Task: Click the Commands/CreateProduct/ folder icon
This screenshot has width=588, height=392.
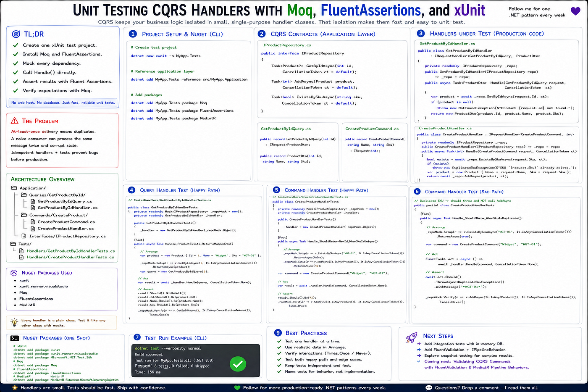Action: click(x=24, y=215)
